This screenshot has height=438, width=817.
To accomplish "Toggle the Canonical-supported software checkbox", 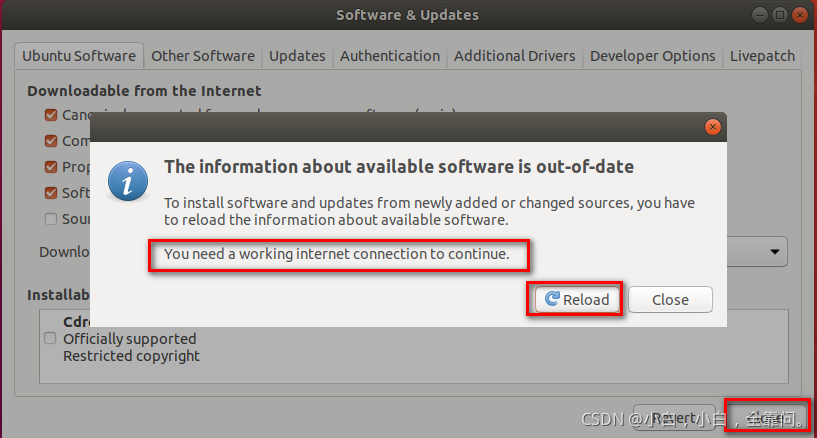I will tap(51, 115).
